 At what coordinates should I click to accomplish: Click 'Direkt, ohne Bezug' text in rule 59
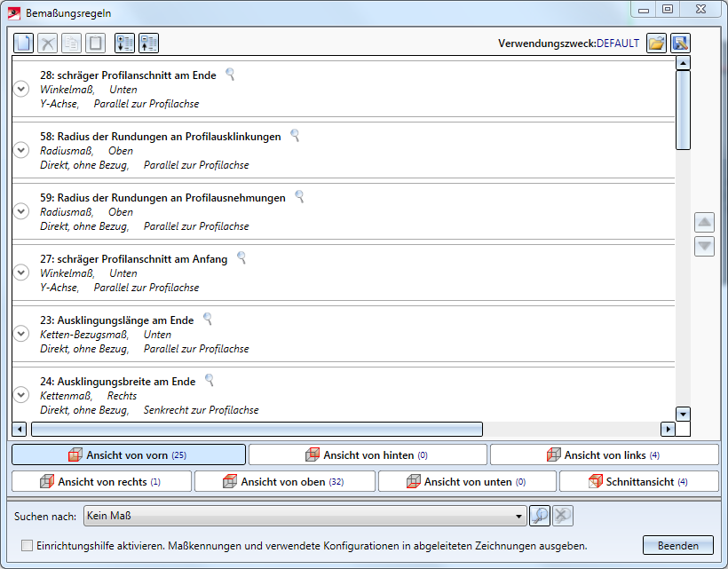click(84, 226)
